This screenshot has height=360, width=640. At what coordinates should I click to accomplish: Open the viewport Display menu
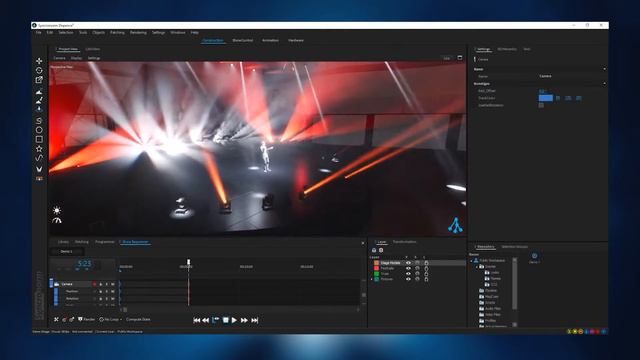(x=76, y=58)
